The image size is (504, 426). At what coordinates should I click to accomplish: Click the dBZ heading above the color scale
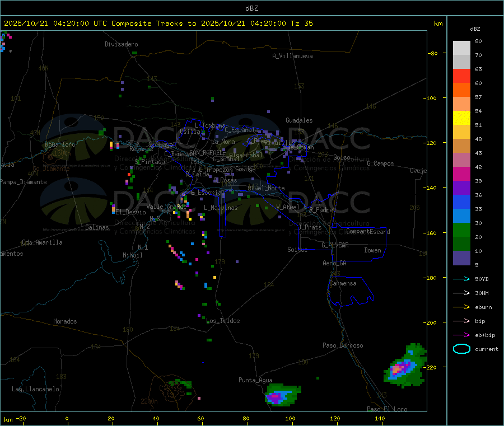[x=475, y=29]
